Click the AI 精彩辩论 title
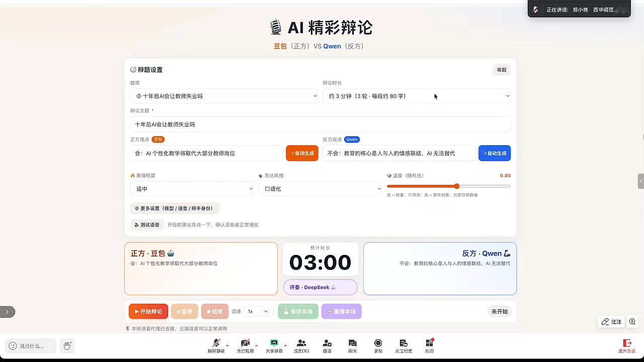The image size is (644, 362). [x=320, y=27]
